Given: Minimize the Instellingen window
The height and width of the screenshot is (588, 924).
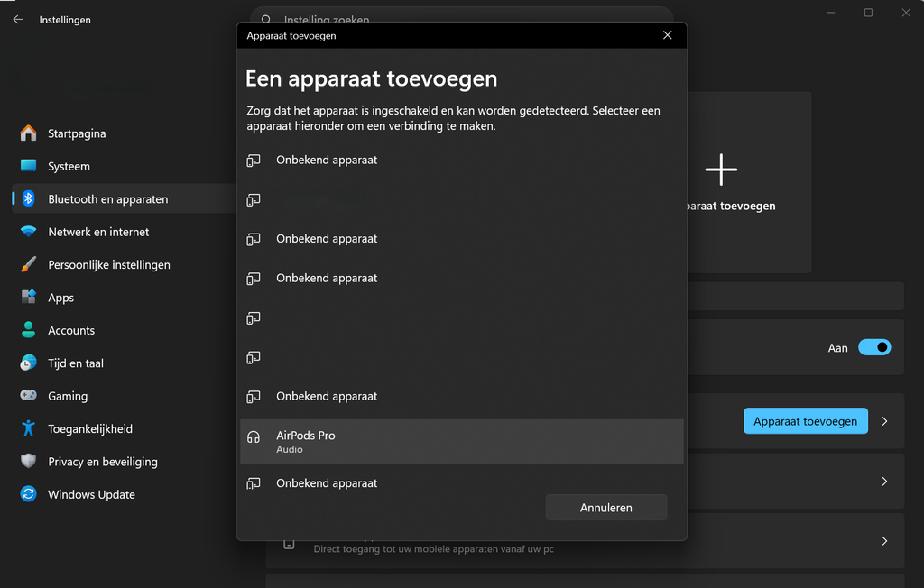Looking at the screenshot, I should pyautogui.click(x=830, y=13).
